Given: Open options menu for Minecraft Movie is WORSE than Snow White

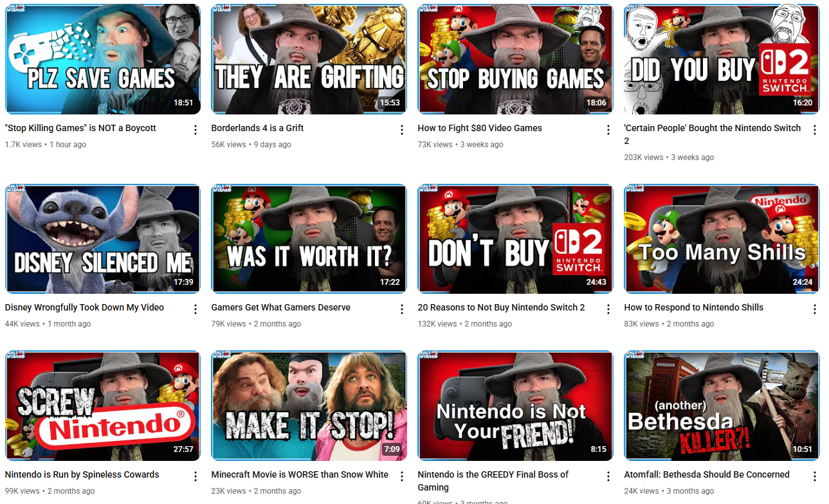Looking at the screenshot, I should [402, 476].
